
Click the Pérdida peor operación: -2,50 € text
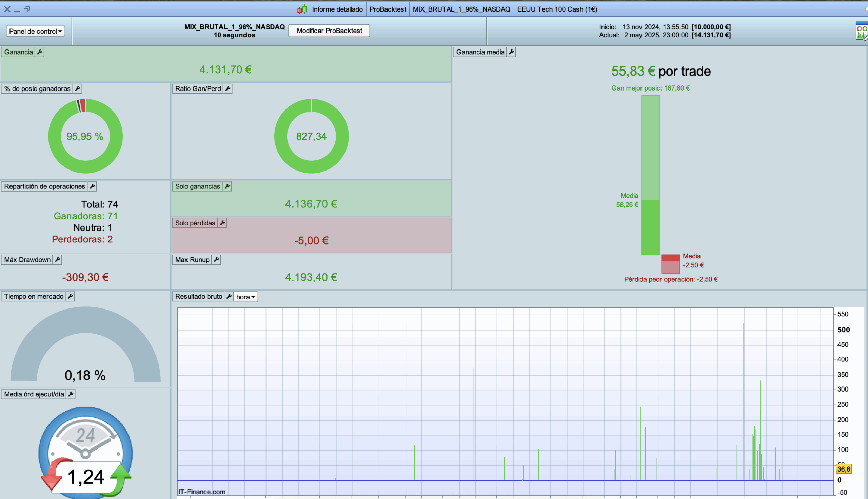click(671, 279)
